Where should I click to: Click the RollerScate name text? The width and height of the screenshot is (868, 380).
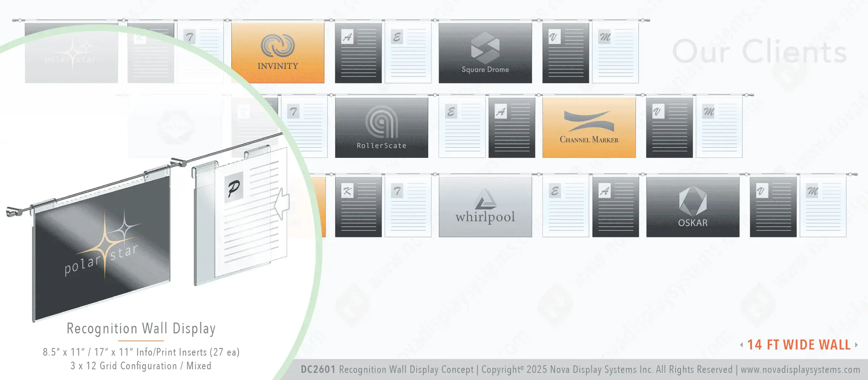[381, 146]
